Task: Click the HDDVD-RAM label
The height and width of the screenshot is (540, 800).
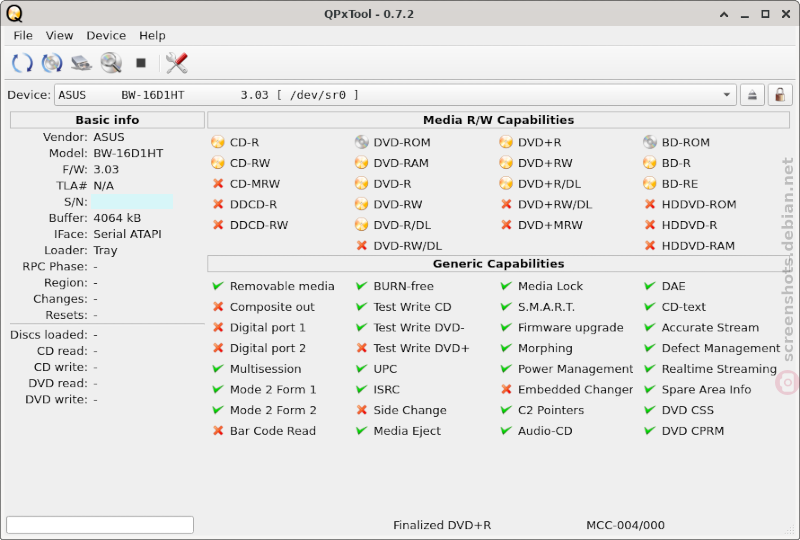Action: 698,246
